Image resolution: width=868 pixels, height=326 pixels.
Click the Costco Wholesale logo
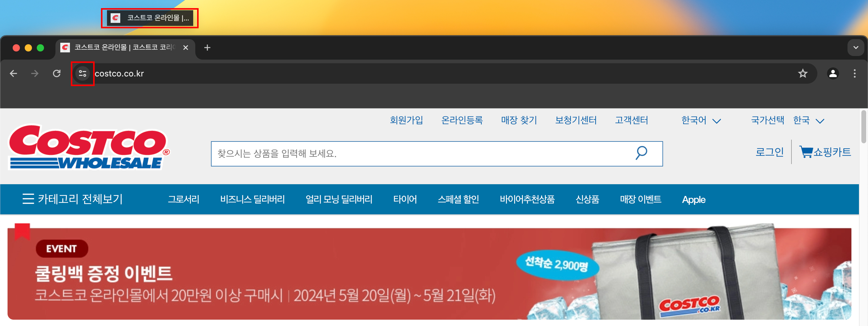[89, 147]
